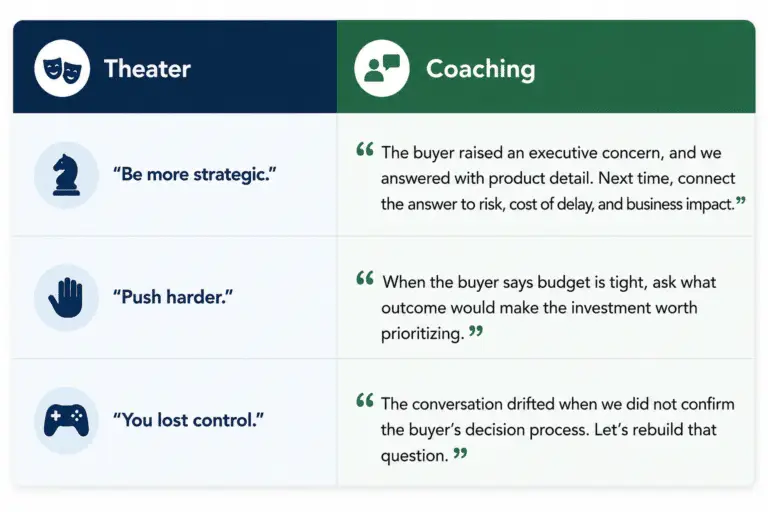The width and height of the screenshot is (768, 512).
Task: Click the budget is tight coaching paragraph
Action: click(549, 308)
